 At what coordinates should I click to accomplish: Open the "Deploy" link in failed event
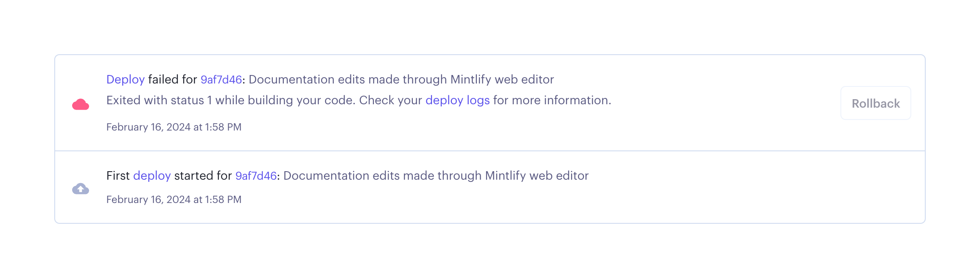point(125,80)
